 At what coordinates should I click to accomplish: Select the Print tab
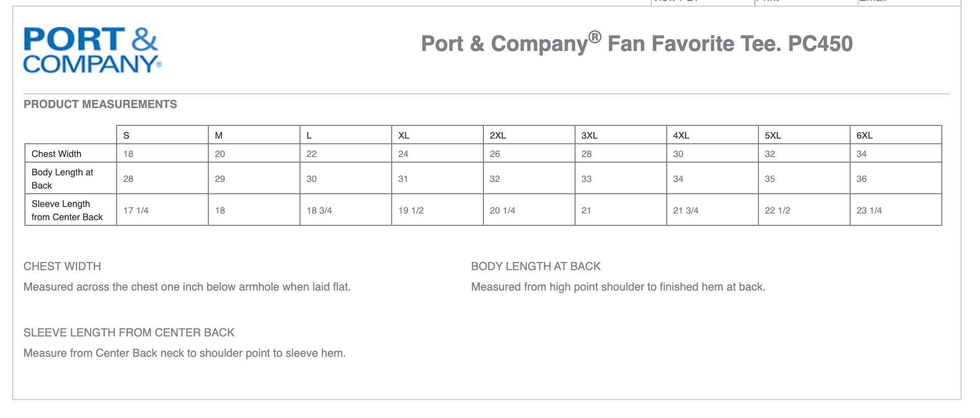[x=806, y=3]
